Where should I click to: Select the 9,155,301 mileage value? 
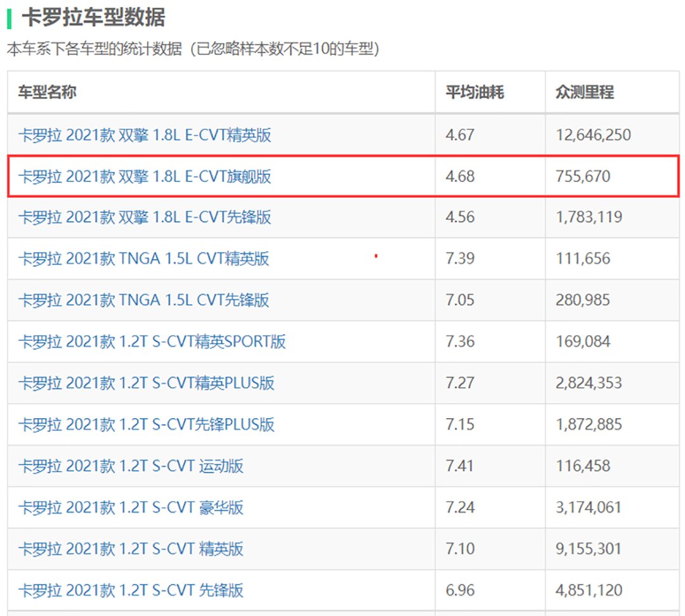589,548
